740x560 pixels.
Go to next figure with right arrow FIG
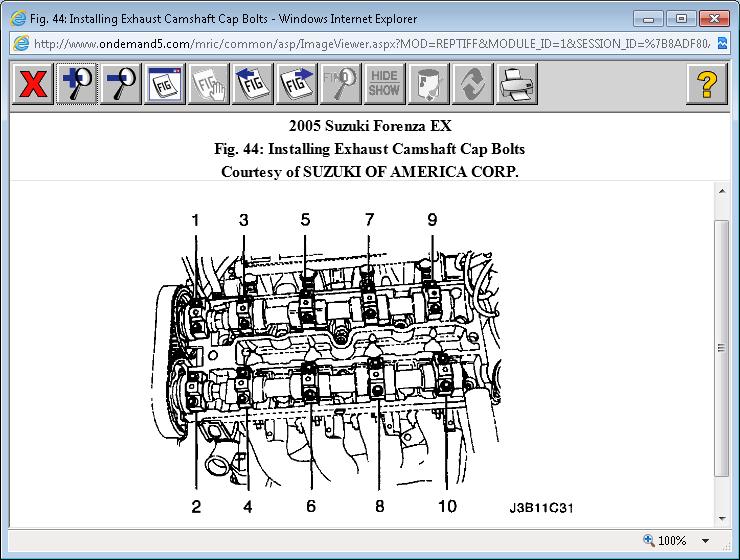(296, 84)
